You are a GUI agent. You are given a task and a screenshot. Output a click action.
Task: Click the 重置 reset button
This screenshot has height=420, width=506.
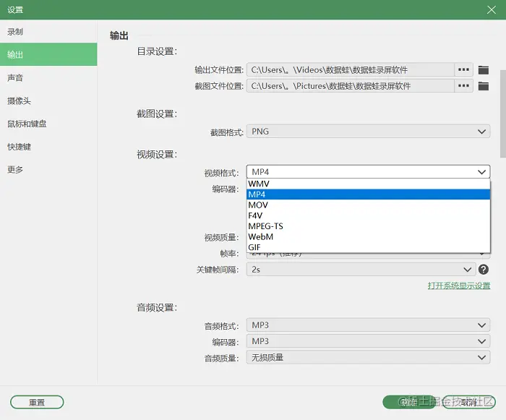37,402
